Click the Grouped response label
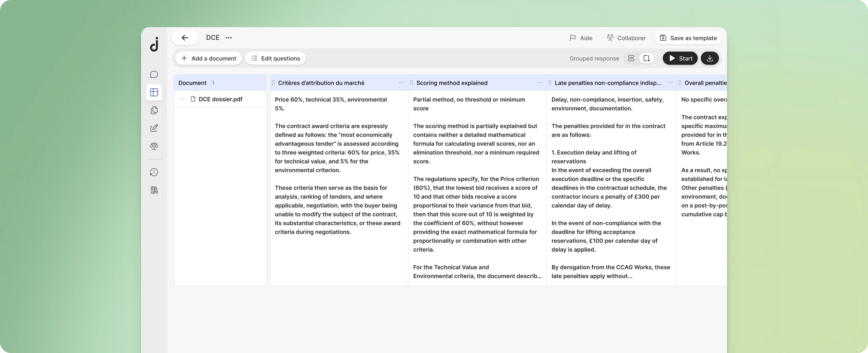The image size is (868, 353). [594, 58]
